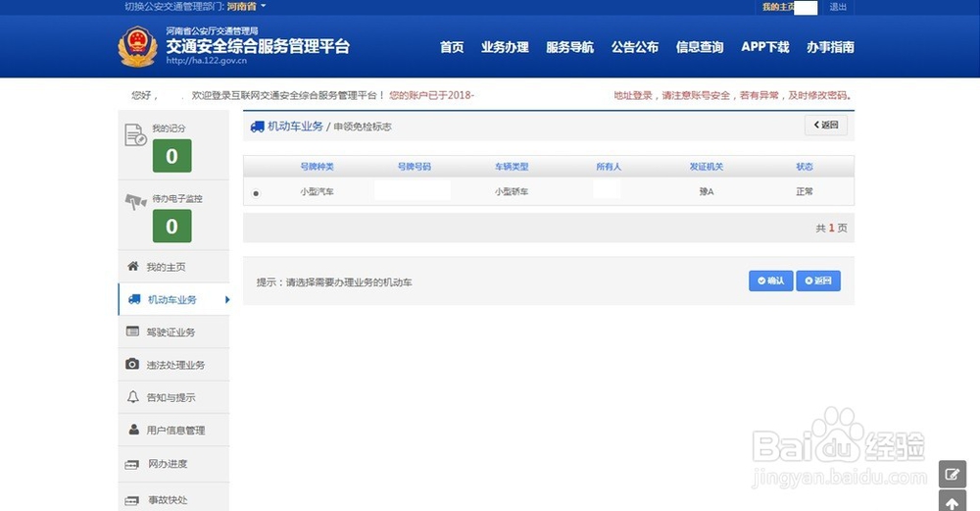980x511 pixels.
Task: Open the 信息查询 navigation menu
Action: tap(700, 47)
